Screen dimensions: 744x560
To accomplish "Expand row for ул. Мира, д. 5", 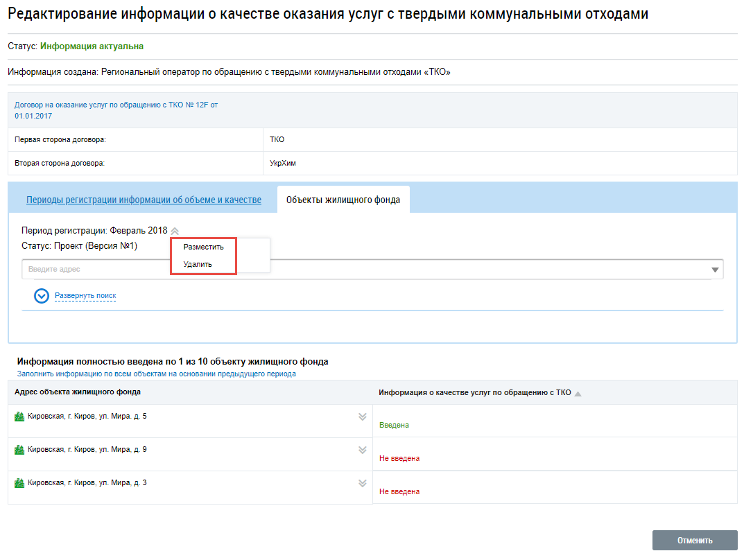I will click(362, 417).
